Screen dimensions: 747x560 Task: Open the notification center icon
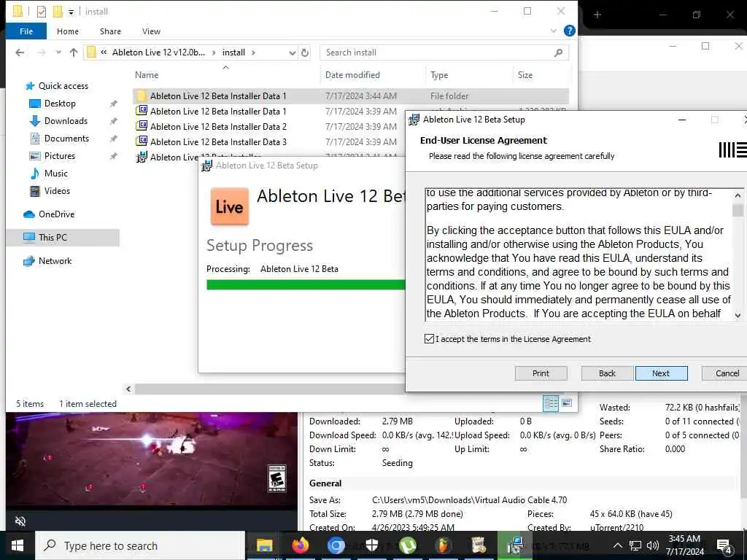point(724,546)
